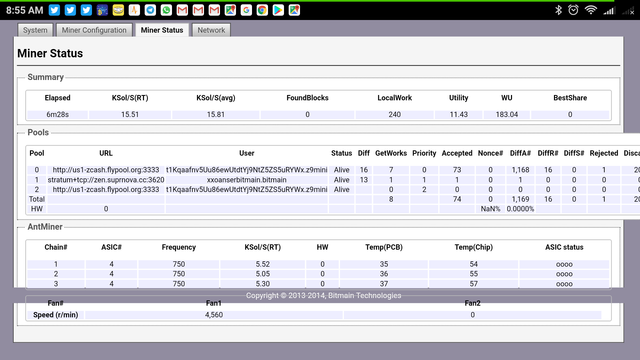The image size is (640, 360).
Task: Click the FoundBlocks column header
Action: pyautogui.click(x=307, y=98)
